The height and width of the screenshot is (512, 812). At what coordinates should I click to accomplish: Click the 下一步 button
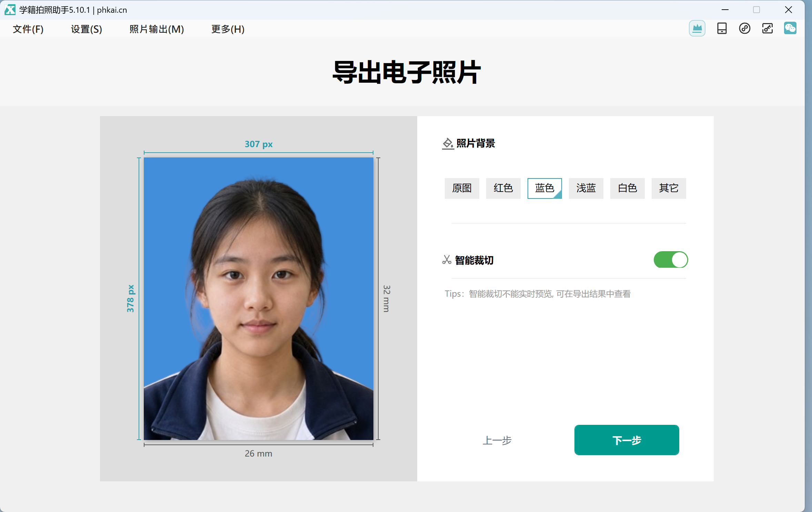tap(626, 440)
